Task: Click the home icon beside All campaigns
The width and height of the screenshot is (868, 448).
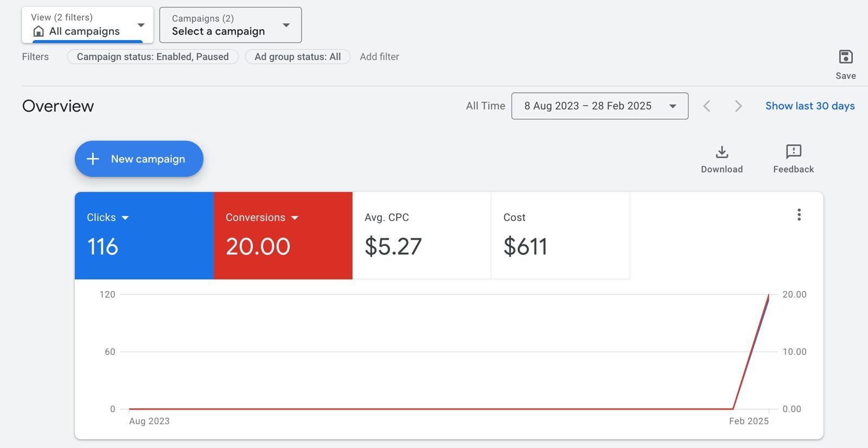Action: coord(39,31)
